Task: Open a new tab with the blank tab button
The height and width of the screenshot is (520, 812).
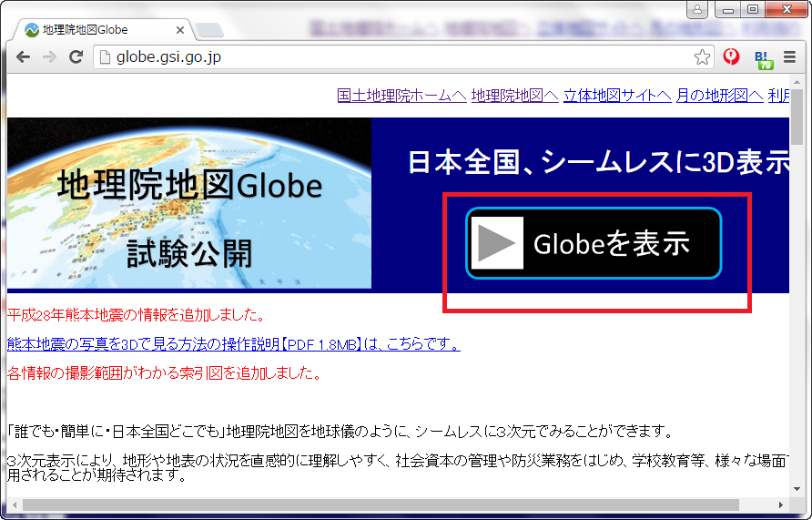Action: pos(209,31)
